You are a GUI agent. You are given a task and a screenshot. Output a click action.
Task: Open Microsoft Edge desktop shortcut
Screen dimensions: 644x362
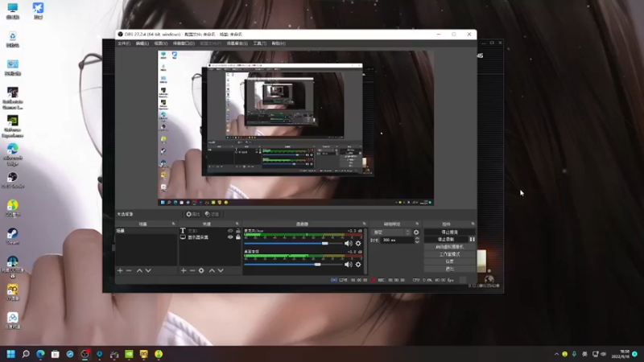(x=12, y=154)
